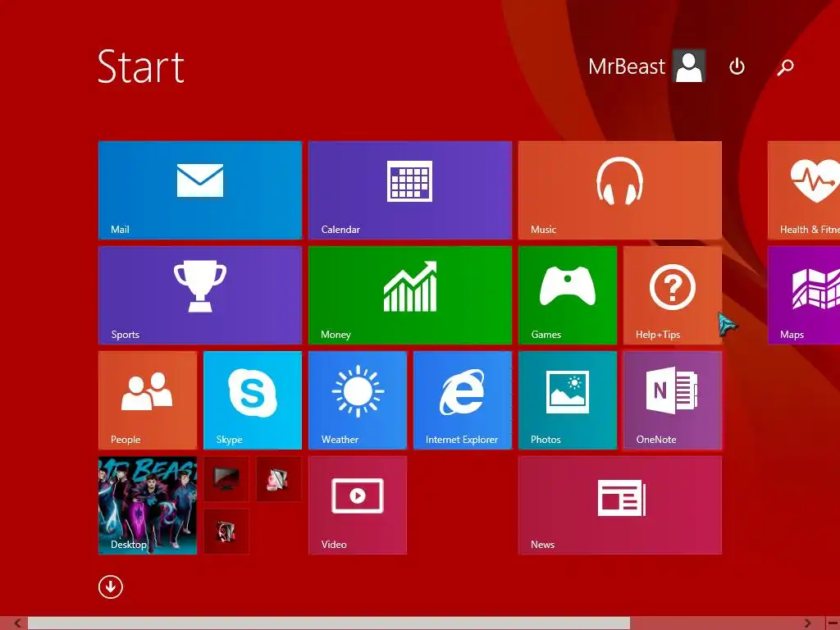Image resolution: width=840 pixels, height=630 pixels.
Task: Launch the Money tile
Action: pos(410,295)
